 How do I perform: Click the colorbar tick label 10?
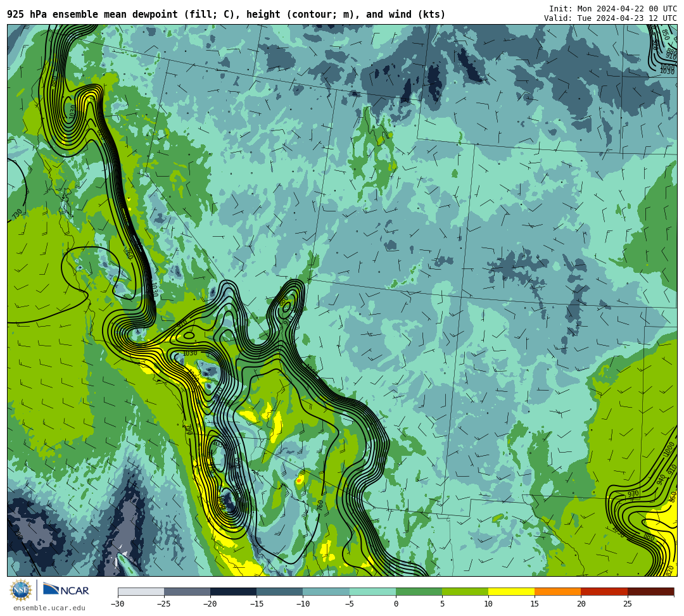click(488, 604)
